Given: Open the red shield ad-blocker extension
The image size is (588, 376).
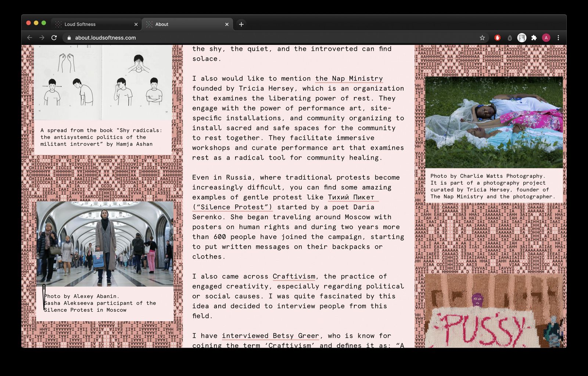Looking at the screenshot, I should pyautogui.click(x=498, y=38).
